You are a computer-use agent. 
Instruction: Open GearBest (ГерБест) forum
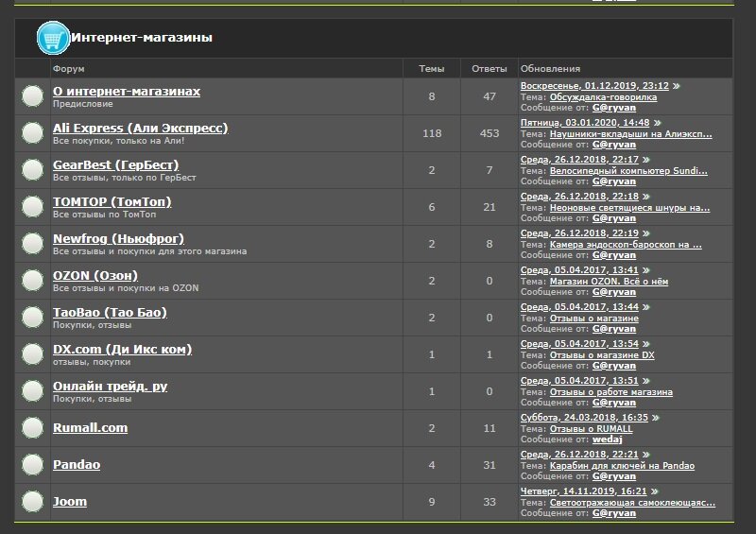115,165
